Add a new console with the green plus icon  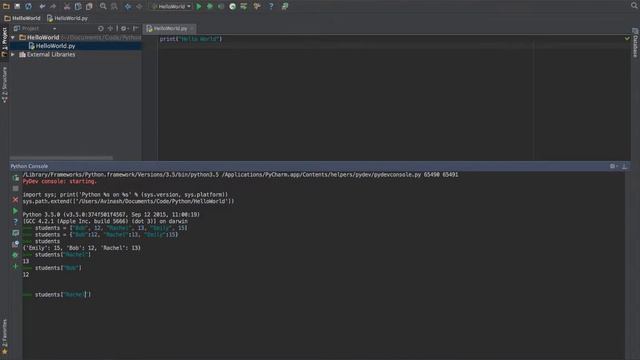[15, 266]
